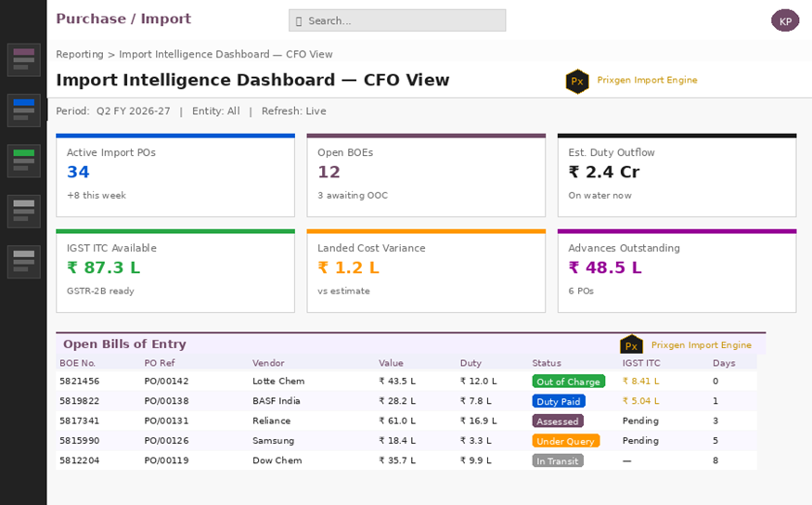Click the fourth gray sidebar module icon
The image size is (812, 505).
(x=24, y=212)
